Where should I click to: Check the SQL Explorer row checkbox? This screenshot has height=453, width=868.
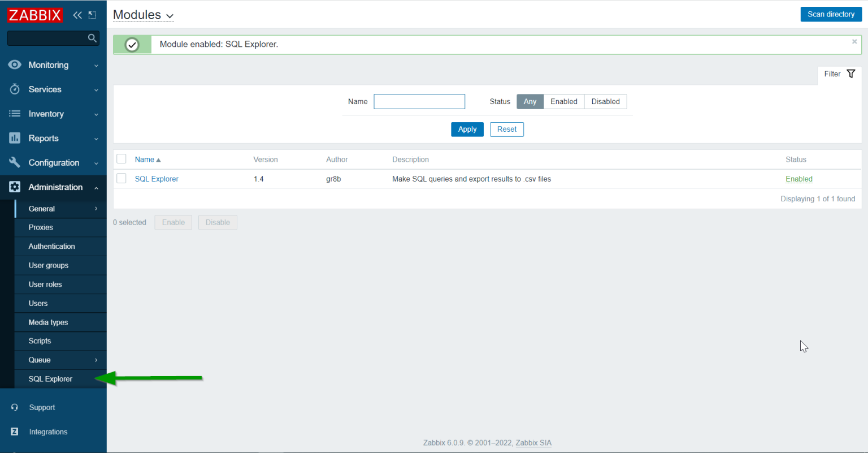click(x=121, y=178)
